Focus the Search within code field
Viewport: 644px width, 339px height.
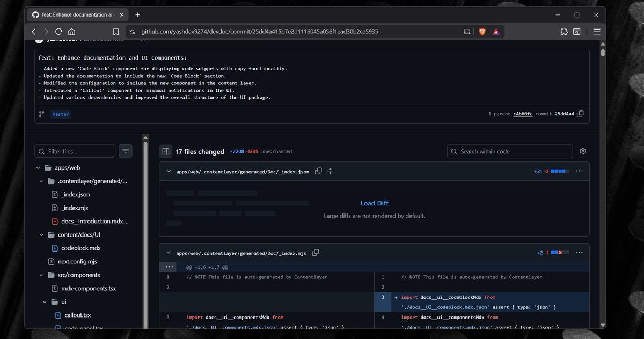click(x=510, y=151)
